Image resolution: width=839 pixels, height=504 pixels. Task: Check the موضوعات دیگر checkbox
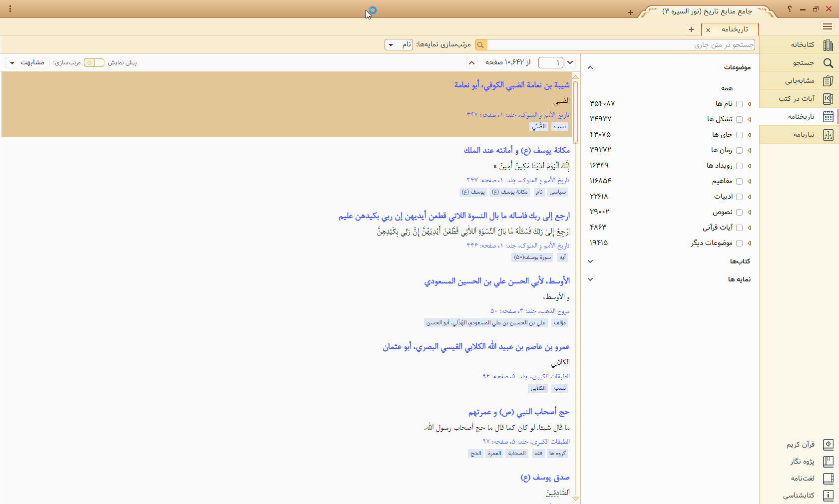[739, 243]
